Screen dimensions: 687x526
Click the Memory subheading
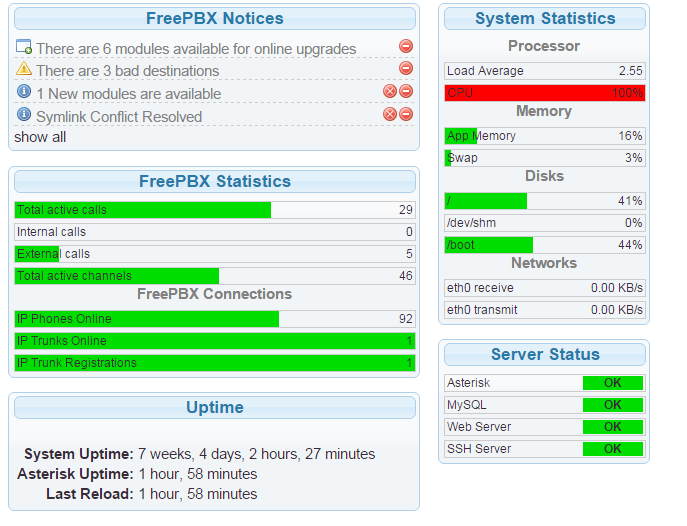[544, 111]
